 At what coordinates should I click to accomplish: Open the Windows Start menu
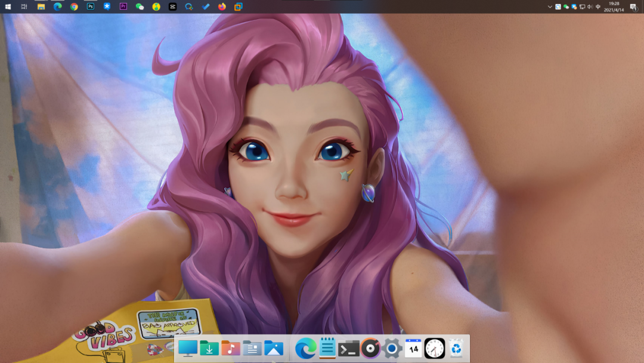tap(8, 7)
